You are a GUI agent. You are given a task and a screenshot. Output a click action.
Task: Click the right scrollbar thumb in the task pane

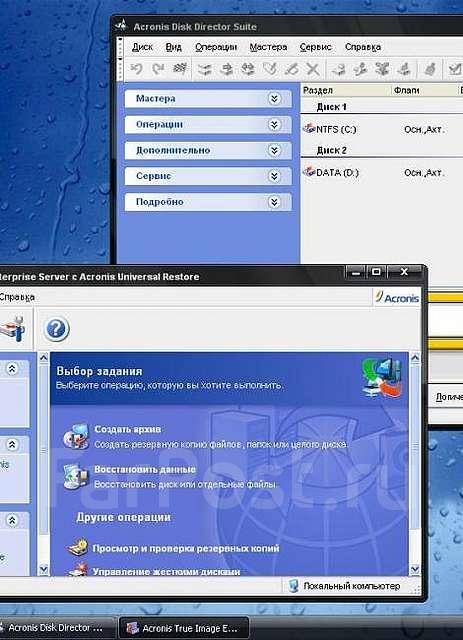pyautogui.click(x=415, y=447)
